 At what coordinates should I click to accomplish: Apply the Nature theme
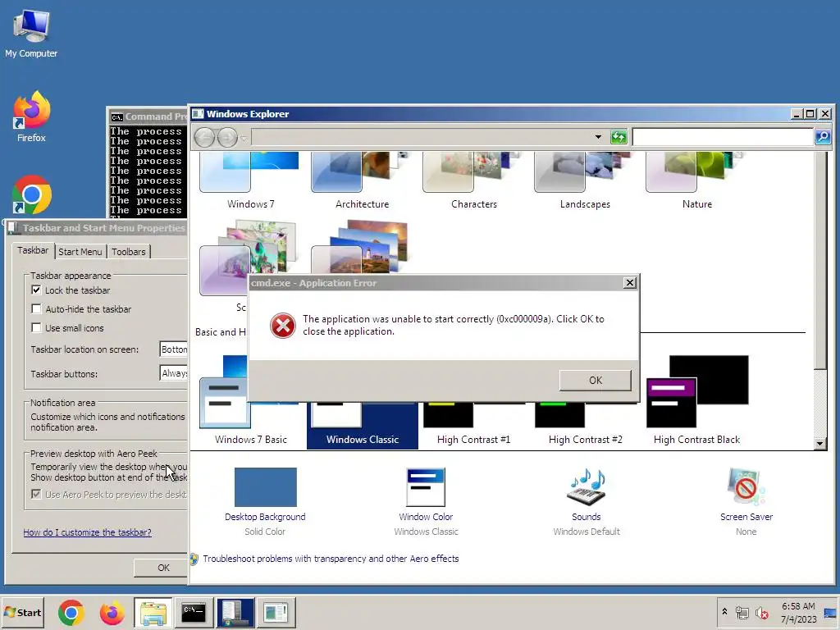[697, 180]
